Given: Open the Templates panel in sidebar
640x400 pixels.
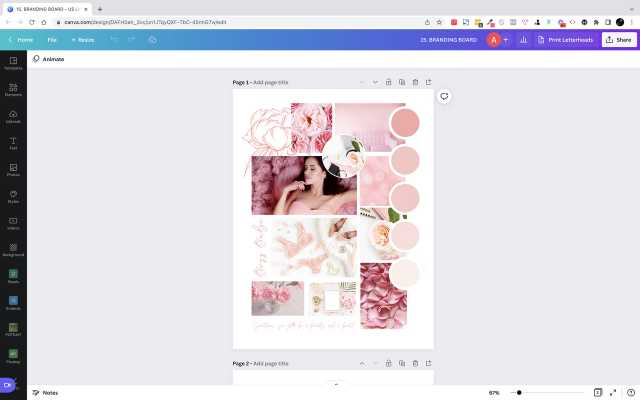Looking at the screenshot, I should (x=13, y=63).
